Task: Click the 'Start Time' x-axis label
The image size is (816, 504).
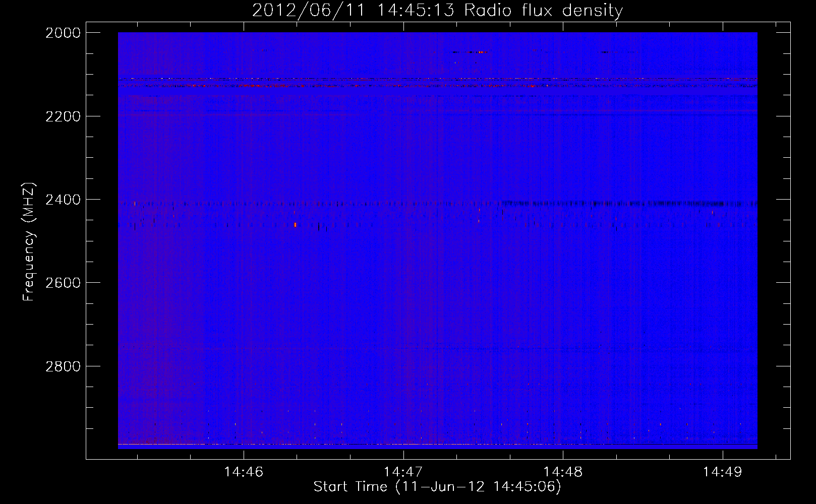Action: click(437, 487)
